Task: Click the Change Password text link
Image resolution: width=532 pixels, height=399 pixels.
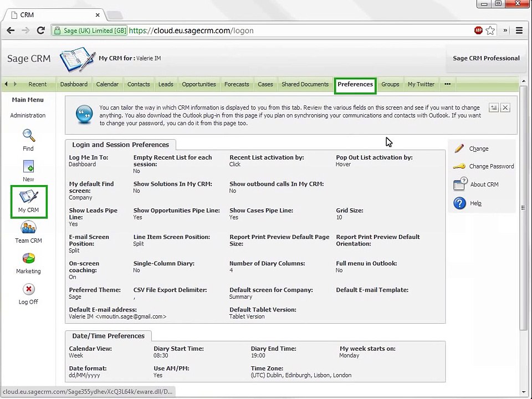Action: [492, 166]
